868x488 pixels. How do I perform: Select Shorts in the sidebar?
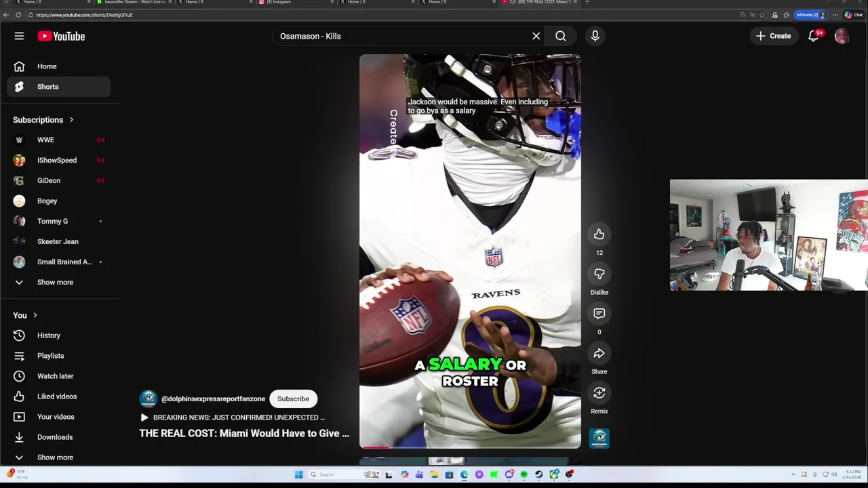click(58, 87)
